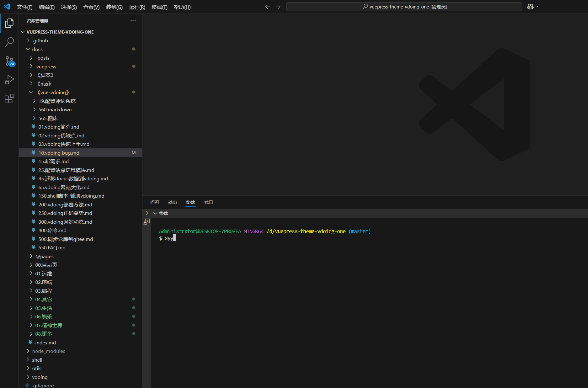Expand the .vuepress folder
This screenshot has height=388, width=588.
(x=80, y=66)
